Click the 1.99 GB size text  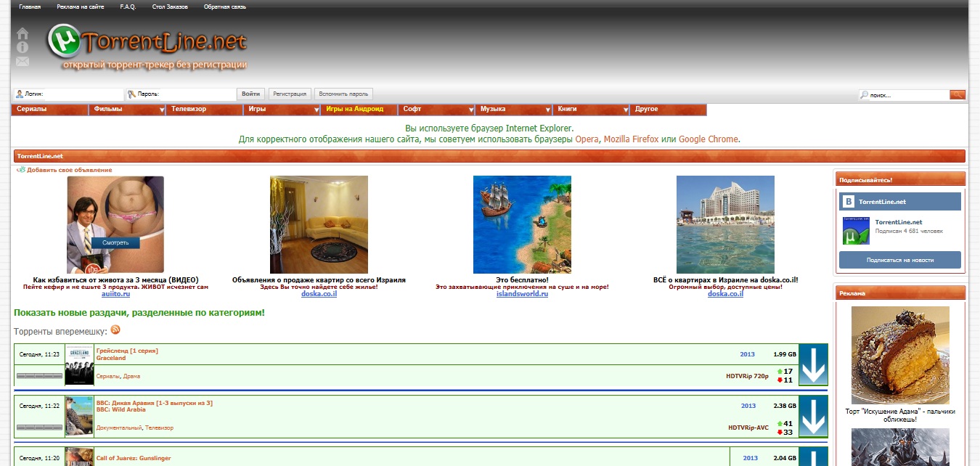[x=785, y=354]
